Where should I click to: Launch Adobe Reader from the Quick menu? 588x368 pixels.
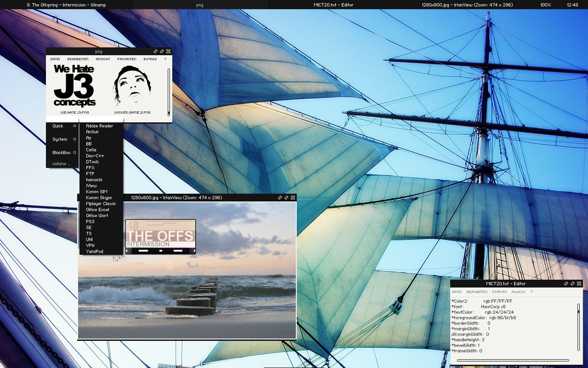(x=102, y=126)
